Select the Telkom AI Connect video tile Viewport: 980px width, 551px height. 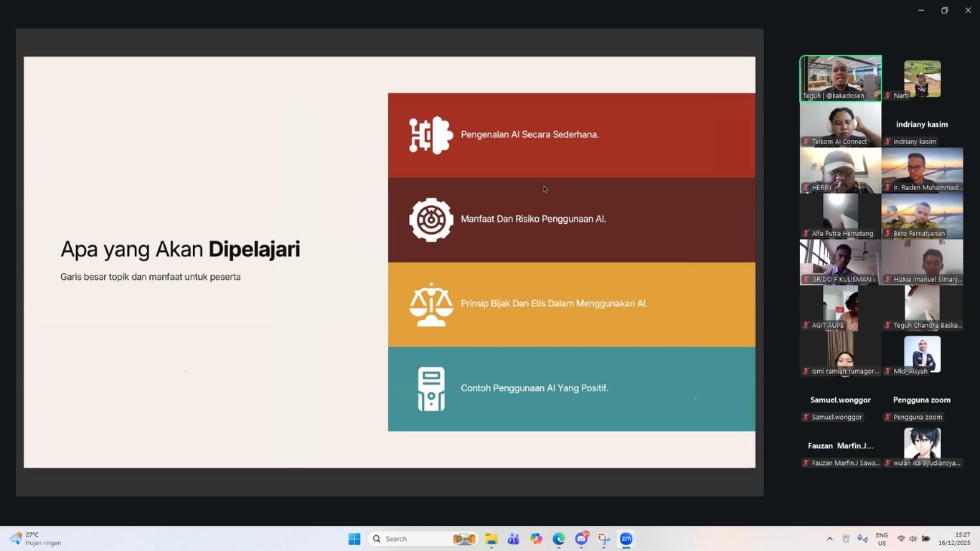[841, 125]
